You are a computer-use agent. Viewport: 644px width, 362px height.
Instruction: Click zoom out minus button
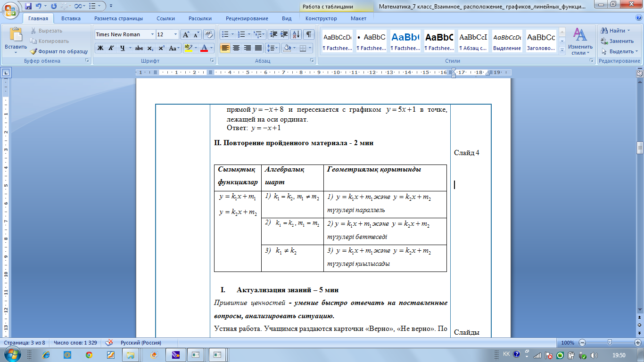coord(582,343)
